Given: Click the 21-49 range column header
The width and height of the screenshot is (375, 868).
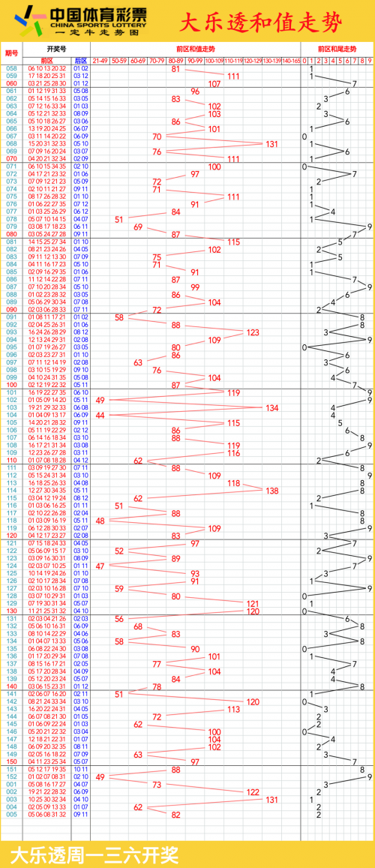Looking at the screenshot, I should point(100,60).
